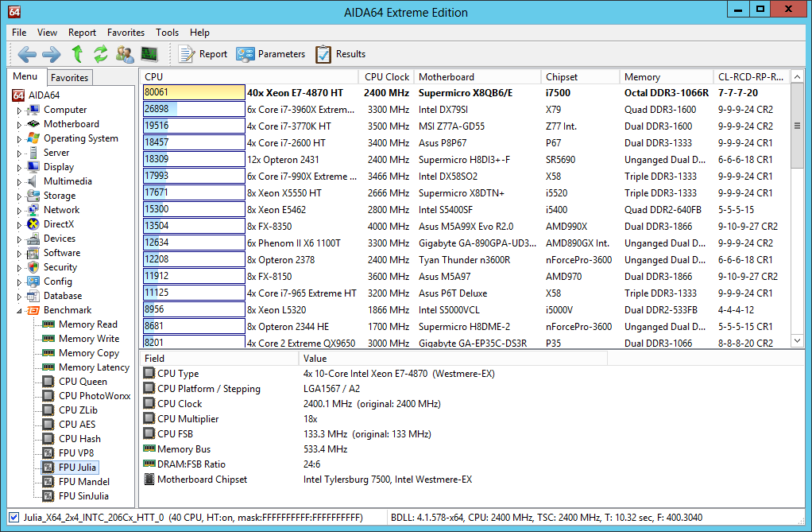
Task: Expand the Motherboard tree node
Action: click(19, 125)
